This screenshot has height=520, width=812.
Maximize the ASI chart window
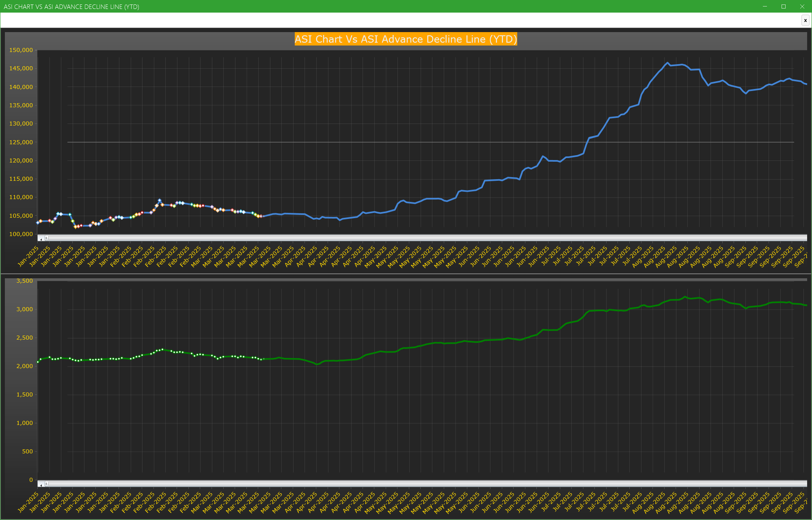tap(784, 6)
